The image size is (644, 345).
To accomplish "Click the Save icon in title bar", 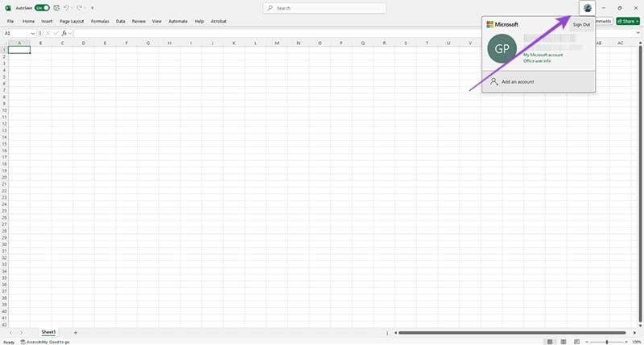I will pyautogui.click(x=56, y=7).
